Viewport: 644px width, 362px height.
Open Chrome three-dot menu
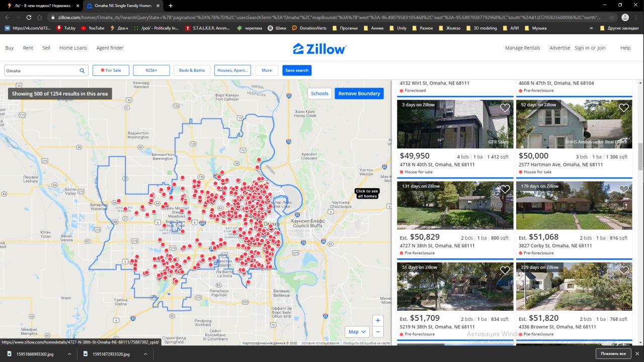[637, 17]
